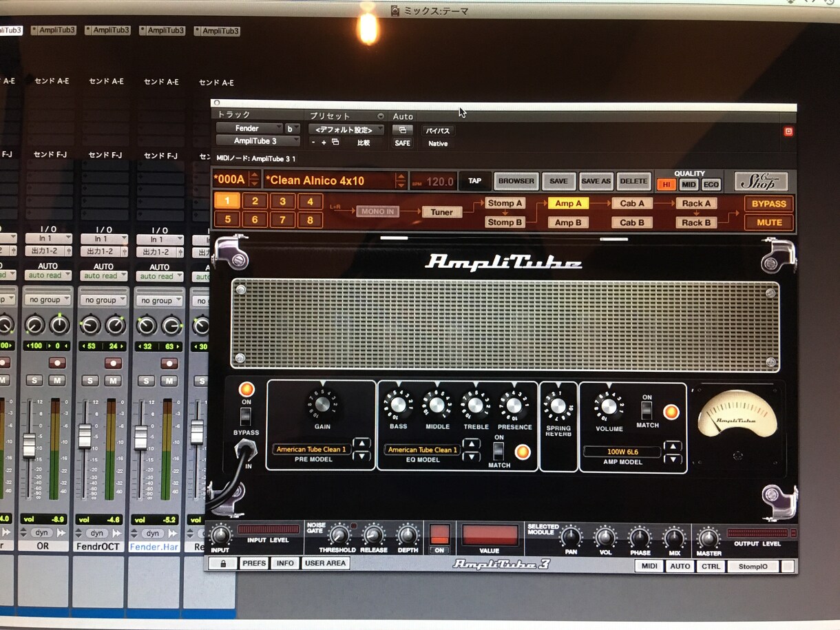Click the VU meter on the amp
The height and width of the screenshot is (630, 840).
click(x=737, y=415)
